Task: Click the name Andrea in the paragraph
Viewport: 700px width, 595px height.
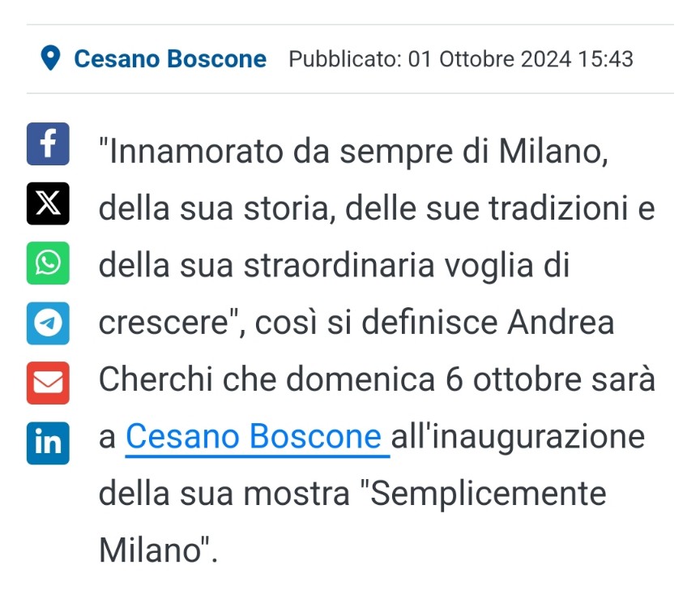Action: pos(561,322)
